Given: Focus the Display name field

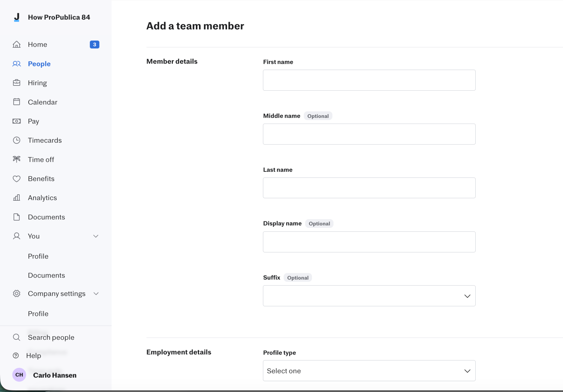Looking at the screenshot, I should pyautogui.click(x=369, y=242).
